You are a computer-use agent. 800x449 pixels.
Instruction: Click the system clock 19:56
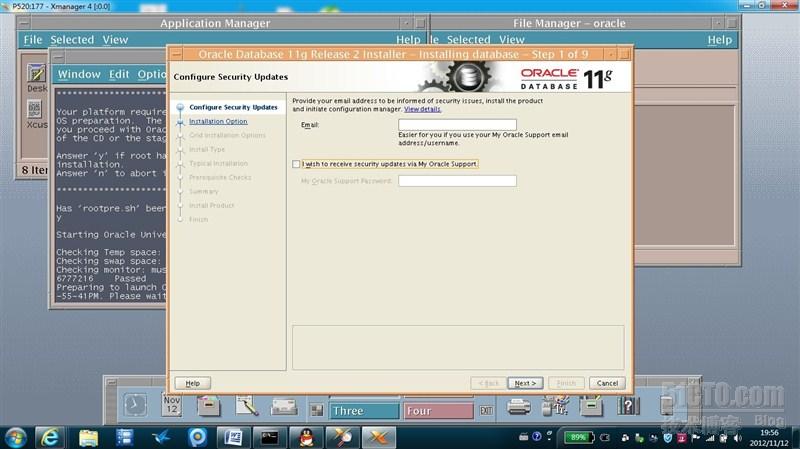pyautogui.click(x=769, y=433)
